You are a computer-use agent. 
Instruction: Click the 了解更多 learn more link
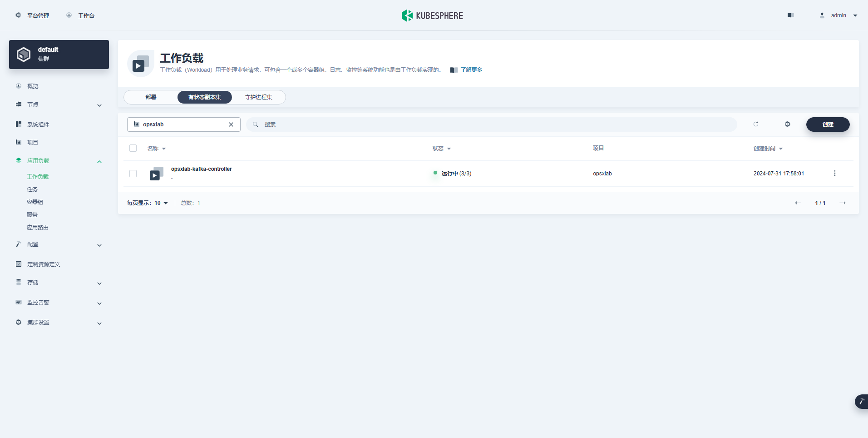pos(471,70)
